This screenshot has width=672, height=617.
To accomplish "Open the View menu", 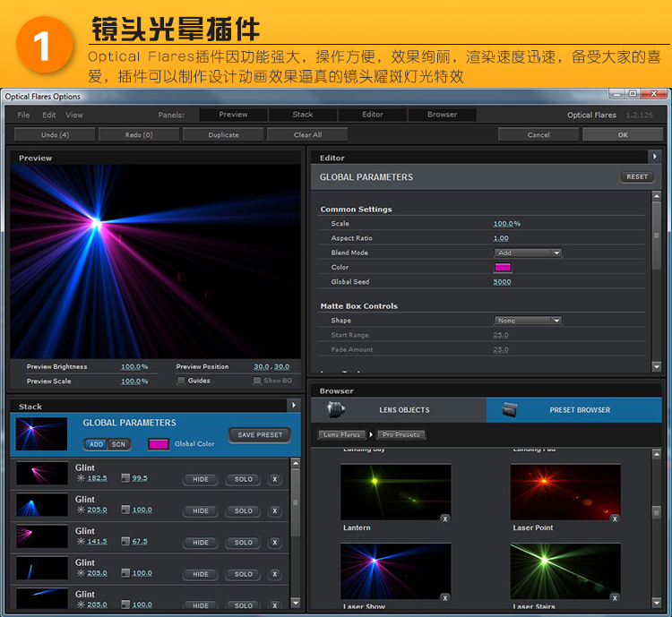I will click(x=74, y=115).
